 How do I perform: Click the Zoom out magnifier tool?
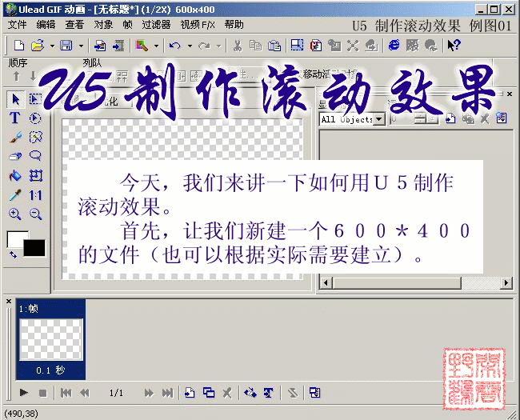(35, 214)
